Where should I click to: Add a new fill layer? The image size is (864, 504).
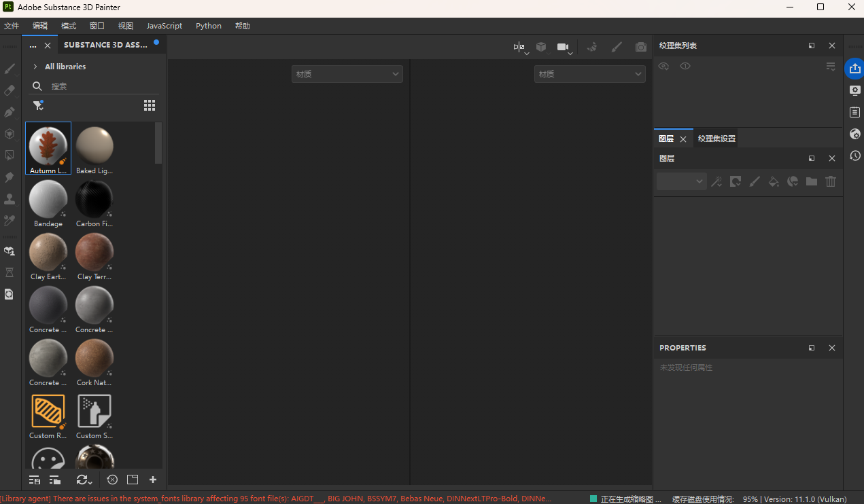tap(774, 181)
